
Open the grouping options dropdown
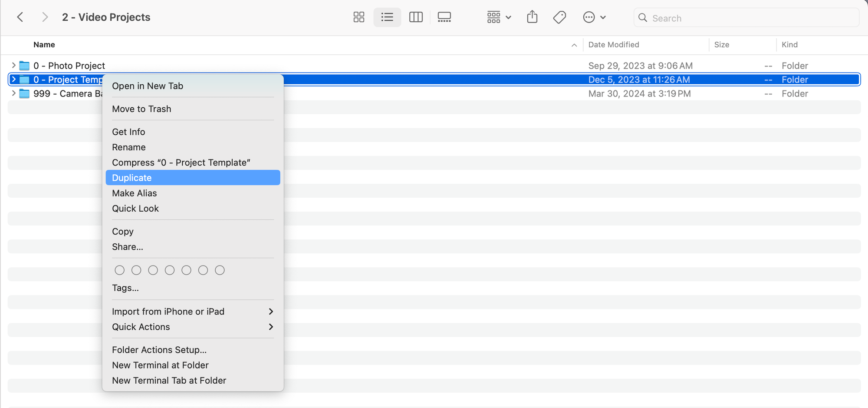tap(498, 17)
